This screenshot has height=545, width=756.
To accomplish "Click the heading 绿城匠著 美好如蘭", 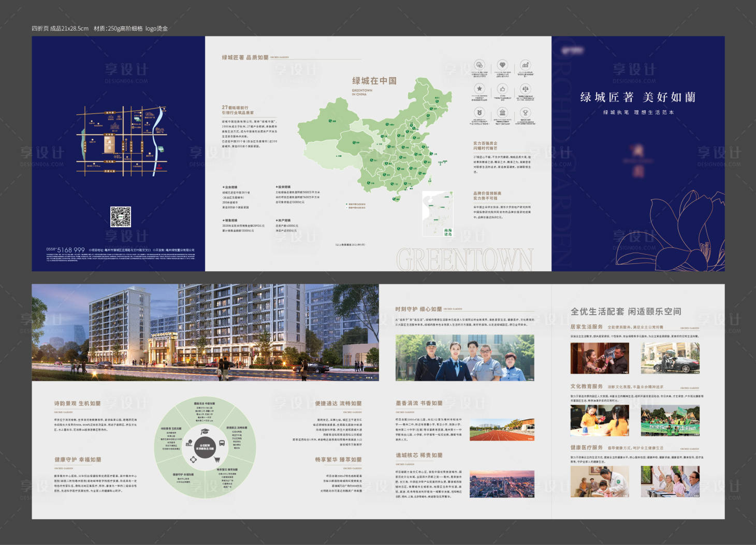I will [637, 97].
